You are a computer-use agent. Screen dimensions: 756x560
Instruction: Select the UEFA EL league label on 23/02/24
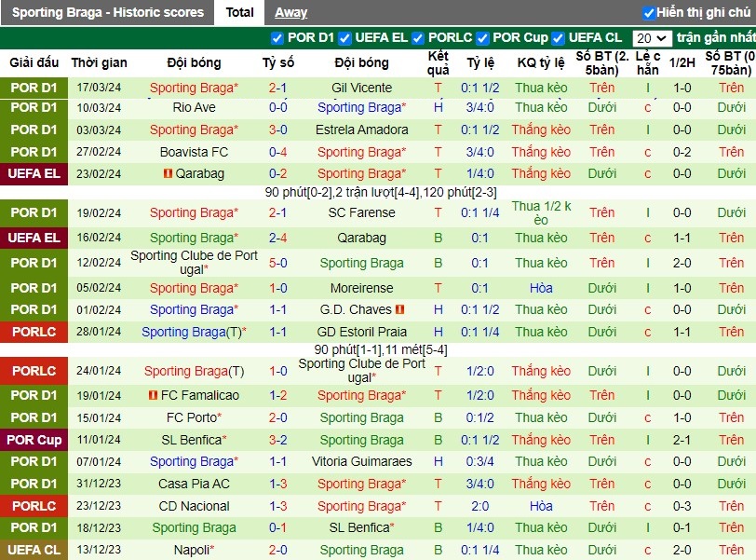tap(34, 173)
